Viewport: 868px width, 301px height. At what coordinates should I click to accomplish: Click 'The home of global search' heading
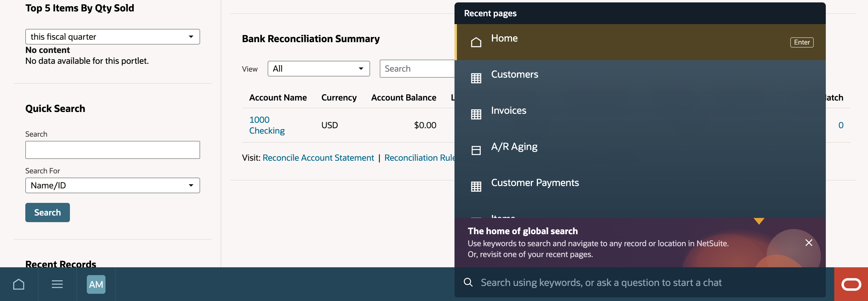523,231
